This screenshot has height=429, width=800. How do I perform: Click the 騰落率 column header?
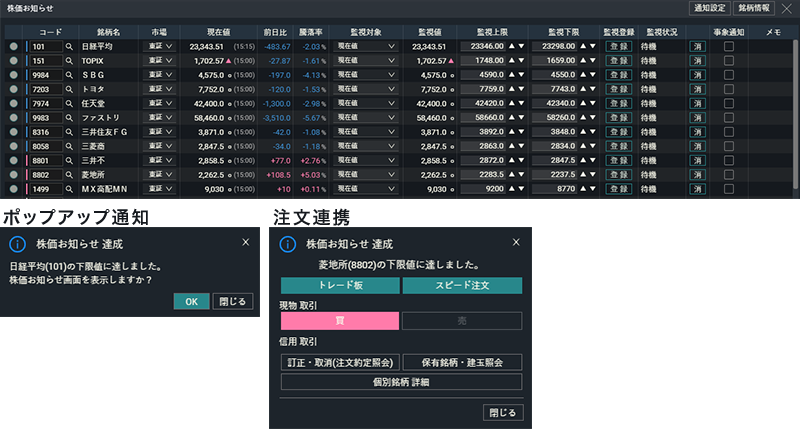[x=310, y=32]
